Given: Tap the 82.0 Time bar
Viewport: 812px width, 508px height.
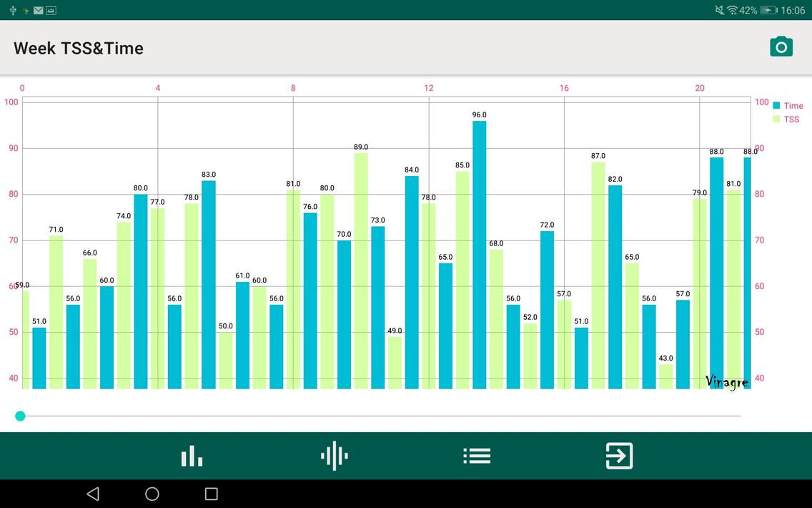Looking at the screenshot, I should (615, 287).
